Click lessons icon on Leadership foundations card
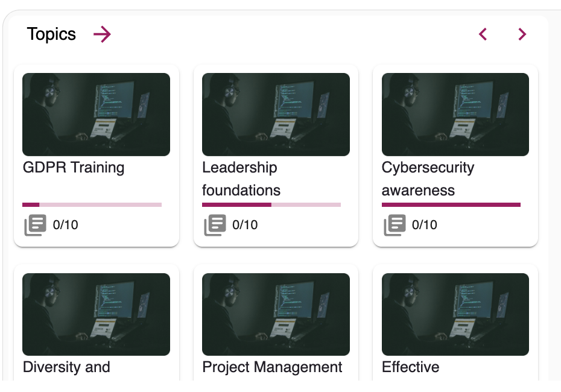Screen dimensions: 561x392 [x=215, y=225]
